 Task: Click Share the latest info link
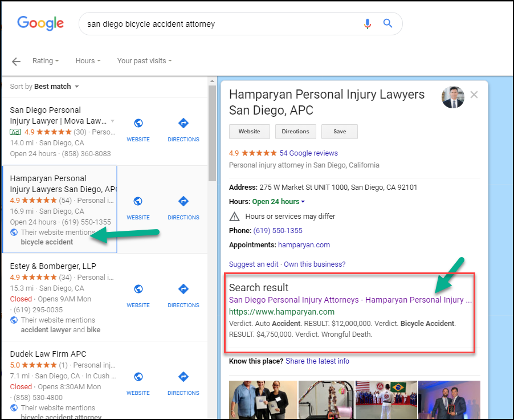tap(317, 361)
